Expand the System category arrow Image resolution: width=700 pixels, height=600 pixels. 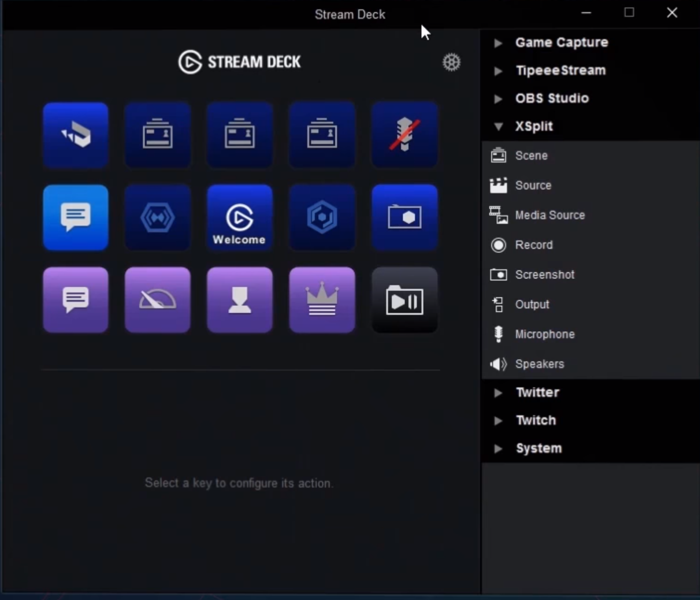pos(498,449)
